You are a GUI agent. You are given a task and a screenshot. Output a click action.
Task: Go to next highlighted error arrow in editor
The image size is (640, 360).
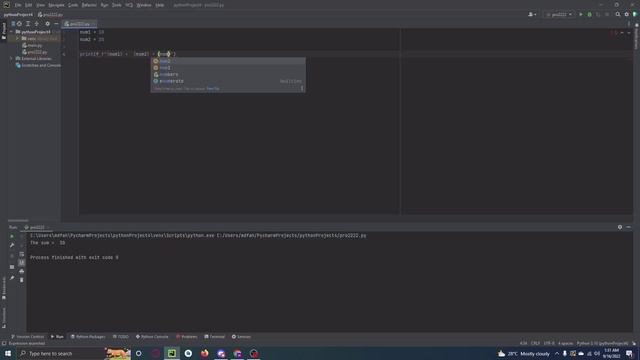coord(629,33)
